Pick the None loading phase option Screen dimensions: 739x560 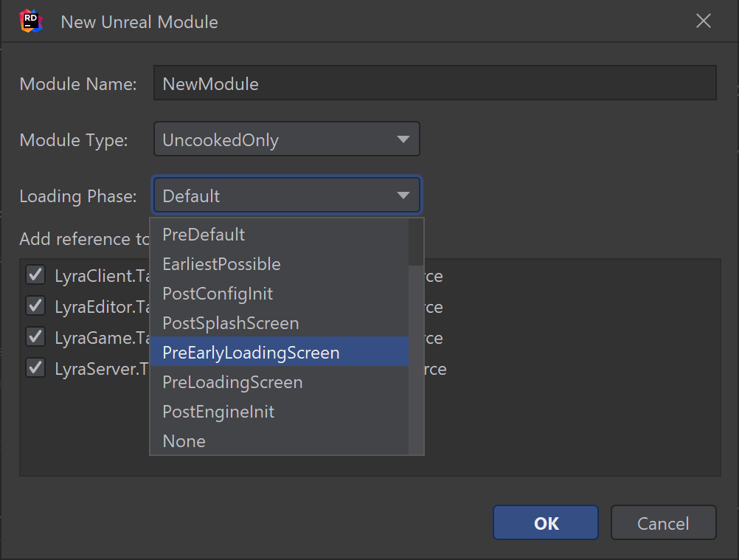[x=184, y=440]
